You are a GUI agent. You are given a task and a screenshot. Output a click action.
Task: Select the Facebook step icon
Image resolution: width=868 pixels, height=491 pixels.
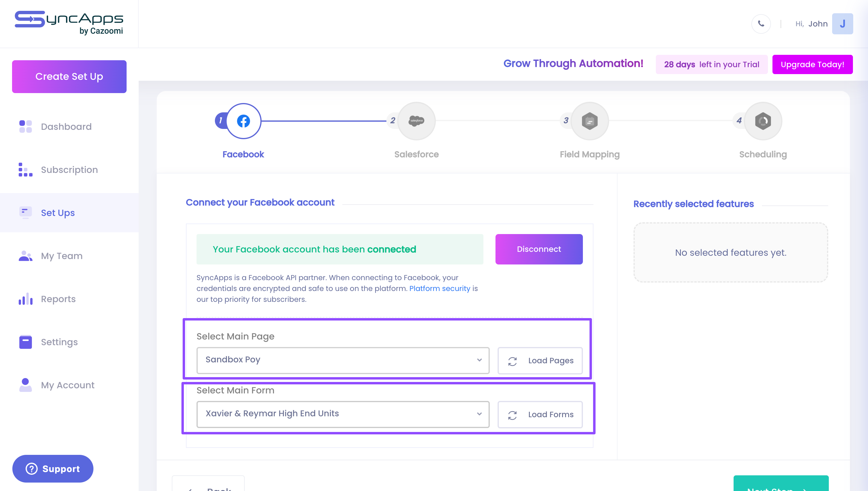click(x=243, y=121)
